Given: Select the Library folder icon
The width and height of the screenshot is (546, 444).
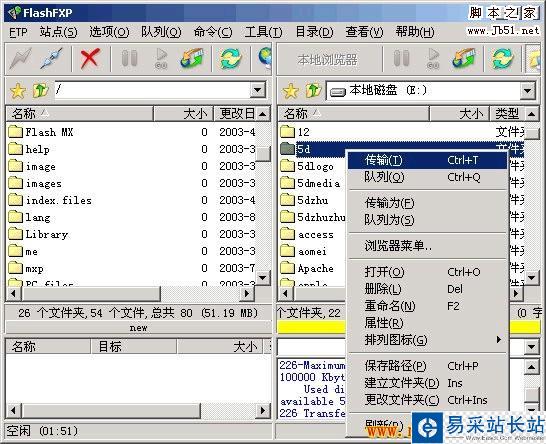Looking at the screenshot, I should tap(15, 234).
